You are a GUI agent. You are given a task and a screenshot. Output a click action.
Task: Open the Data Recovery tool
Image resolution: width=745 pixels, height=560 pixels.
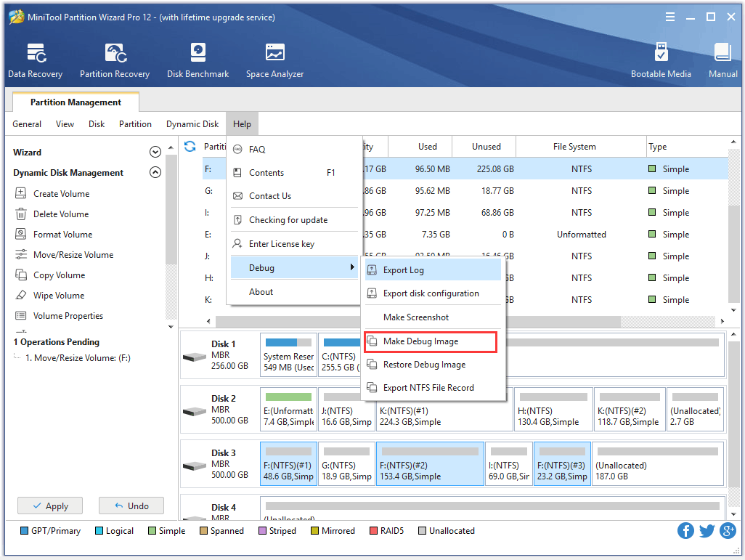(x=35, y=60)
